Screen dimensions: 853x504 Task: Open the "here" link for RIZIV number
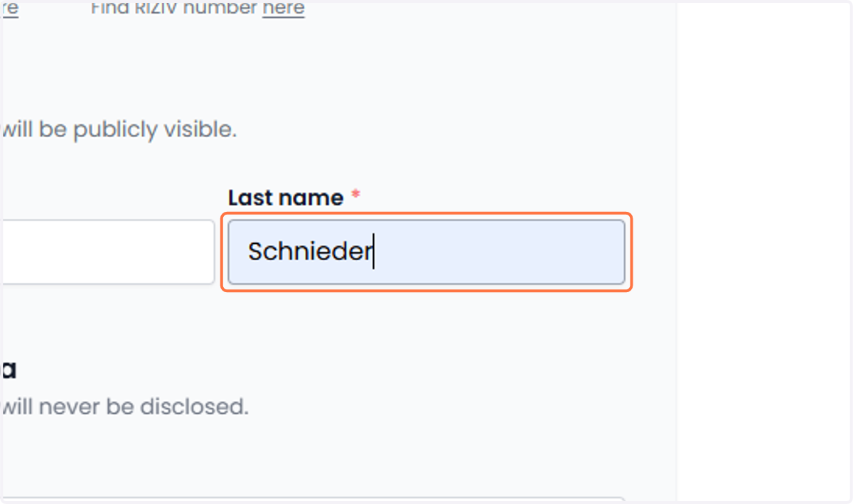283,9
